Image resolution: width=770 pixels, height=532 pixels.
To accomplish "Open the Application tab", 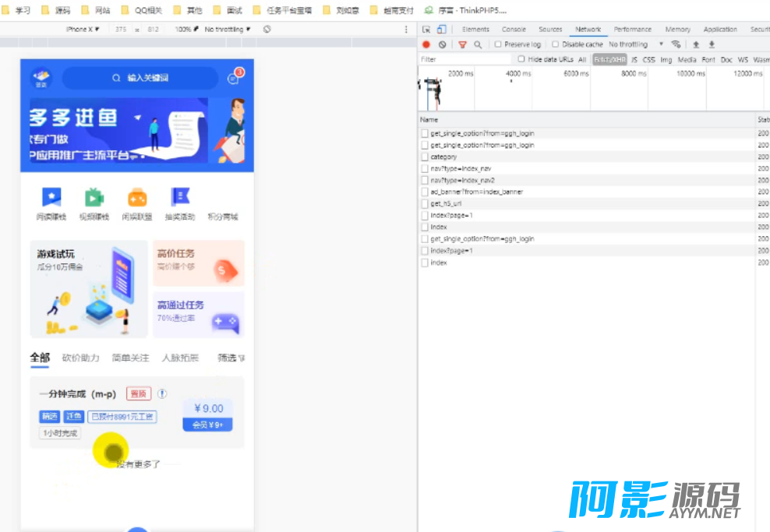I will coord(720,30).
